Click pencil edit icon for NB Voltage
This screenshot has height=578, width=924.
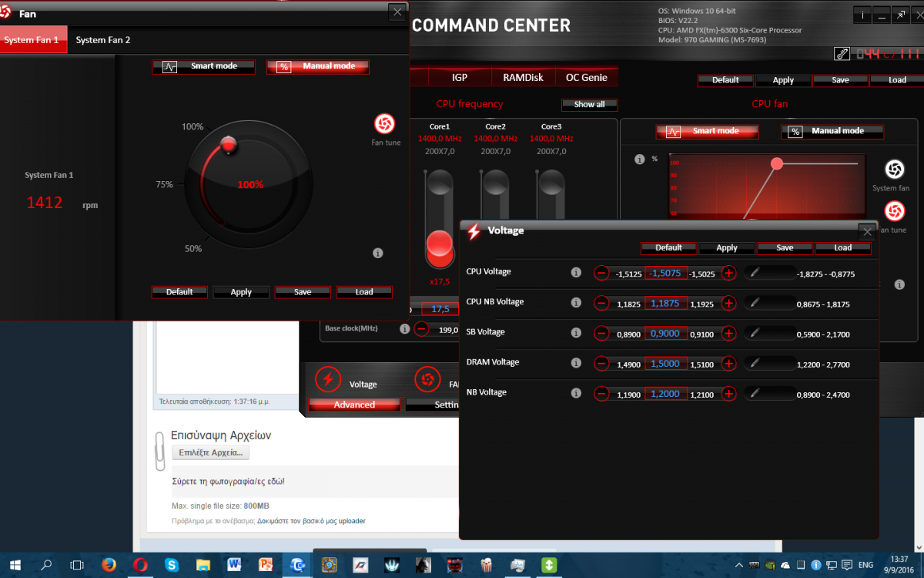pos(755,393)
